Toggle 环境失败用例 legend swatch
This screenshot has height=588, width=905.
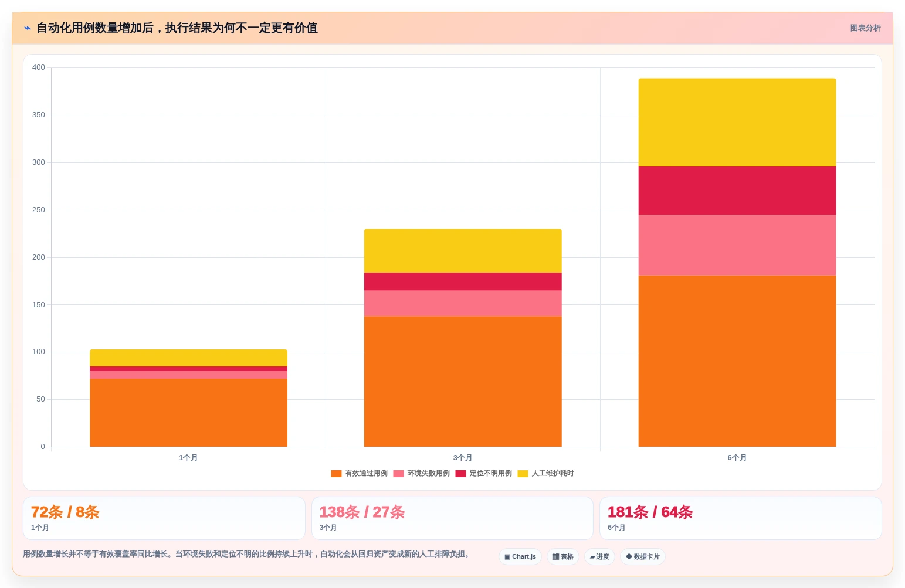(x=398, y=474)
